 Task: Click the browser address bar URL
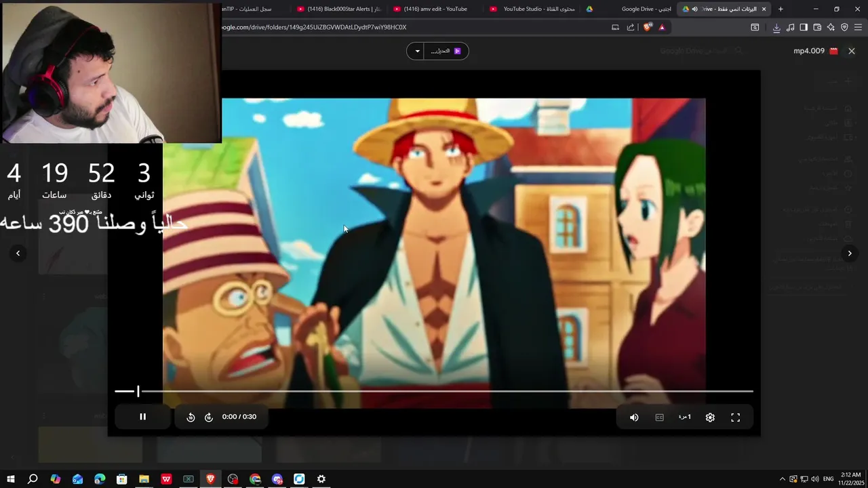pyautogui.click(x=313, y=27)
